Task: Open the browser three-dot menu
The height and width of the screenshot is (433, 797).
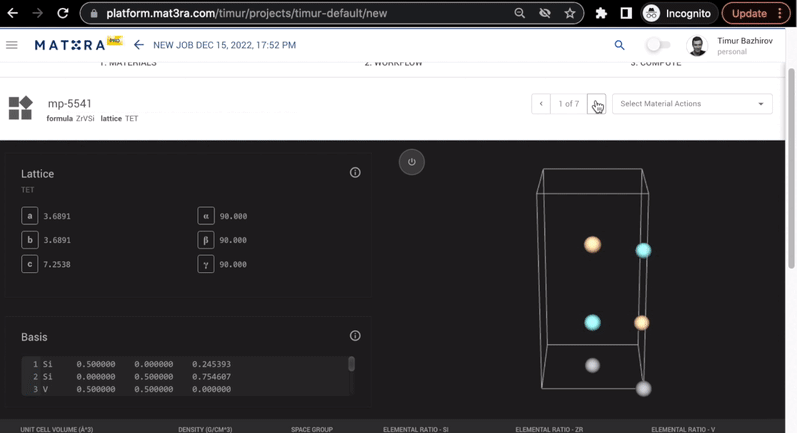Action: point(780,13)
